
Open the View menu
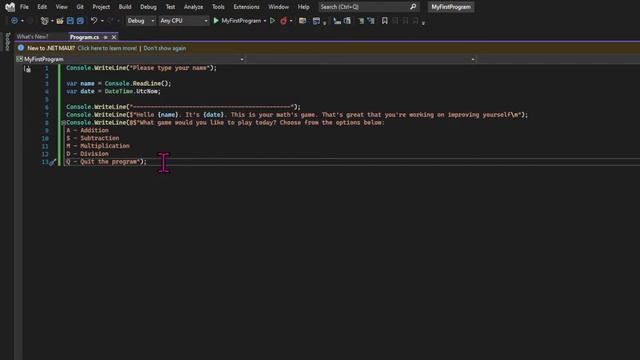point(62,7)
